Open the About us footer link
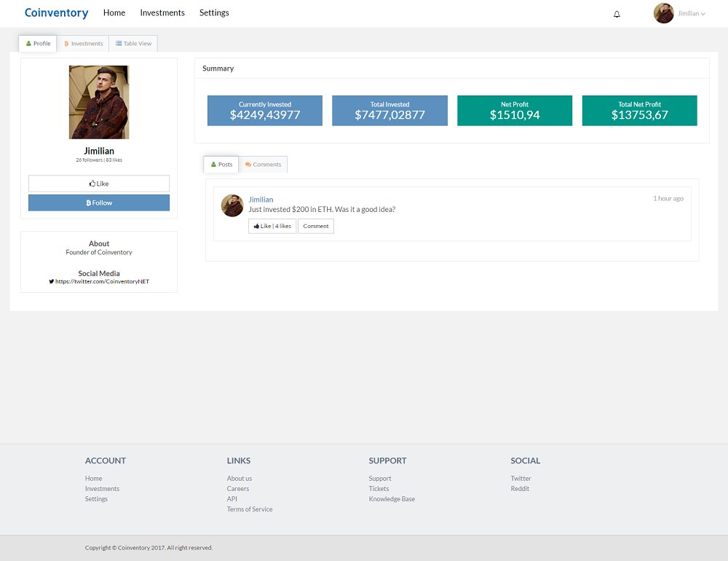This screenshot has width=728, height=561. click(x=239, y=478)
